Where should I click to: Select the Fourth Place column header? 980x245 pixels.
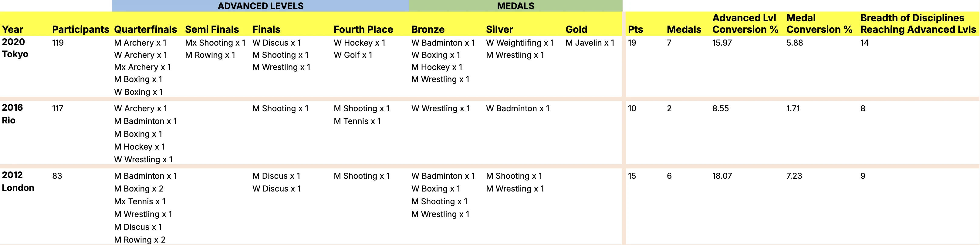pyautogui.click(x=363, y=29)
